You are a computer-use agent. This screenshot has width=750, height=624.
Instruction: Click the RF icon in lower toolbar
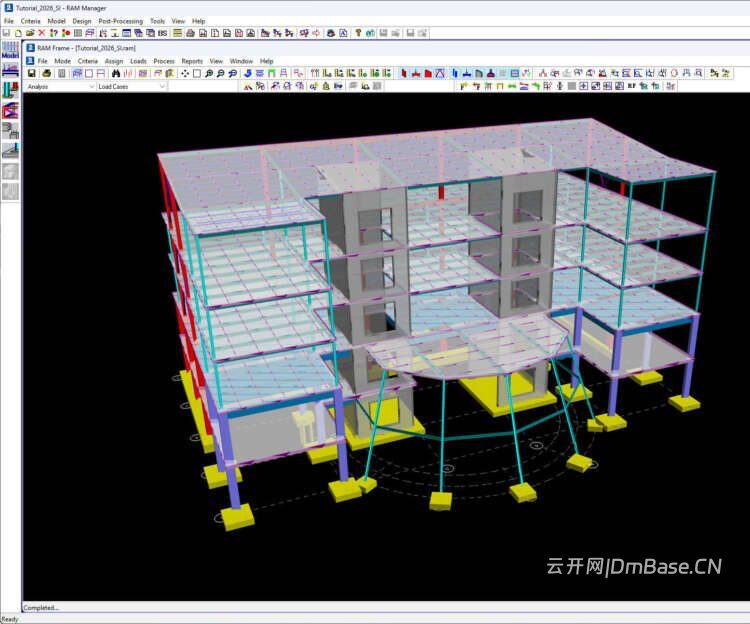coord(631,86)
